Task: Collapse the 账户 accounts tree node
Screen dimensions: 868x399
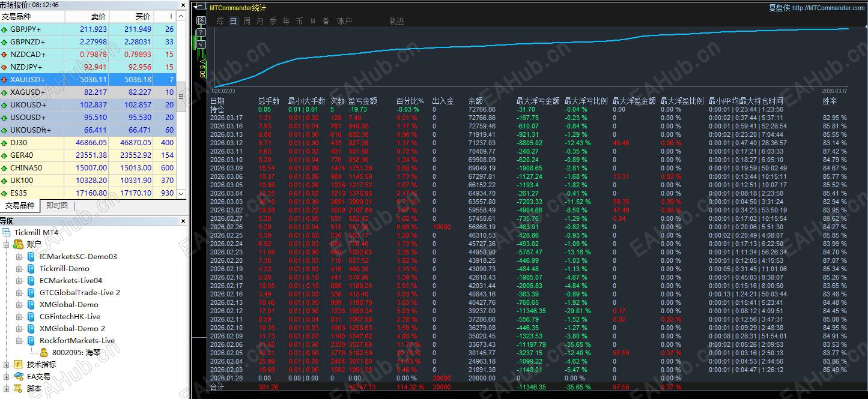Action: pyautogui.click(x=7, y=245)
